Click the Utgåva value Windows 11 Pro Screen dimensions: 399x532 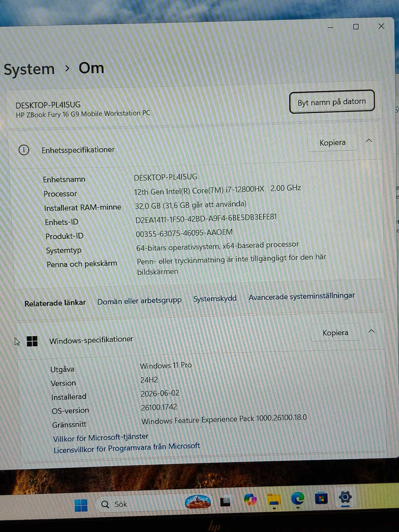click(166, 365)
